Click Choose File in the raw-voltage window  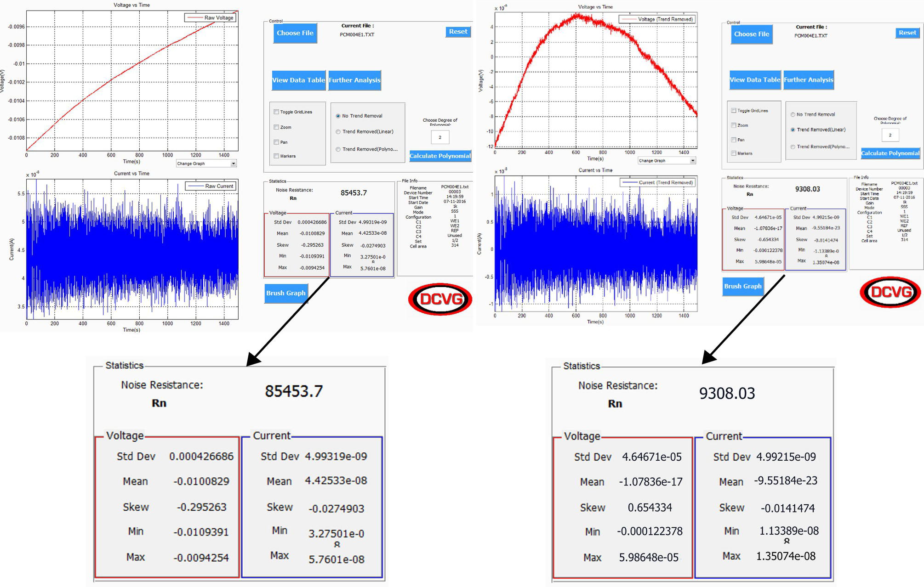click(x=295, y=33)
